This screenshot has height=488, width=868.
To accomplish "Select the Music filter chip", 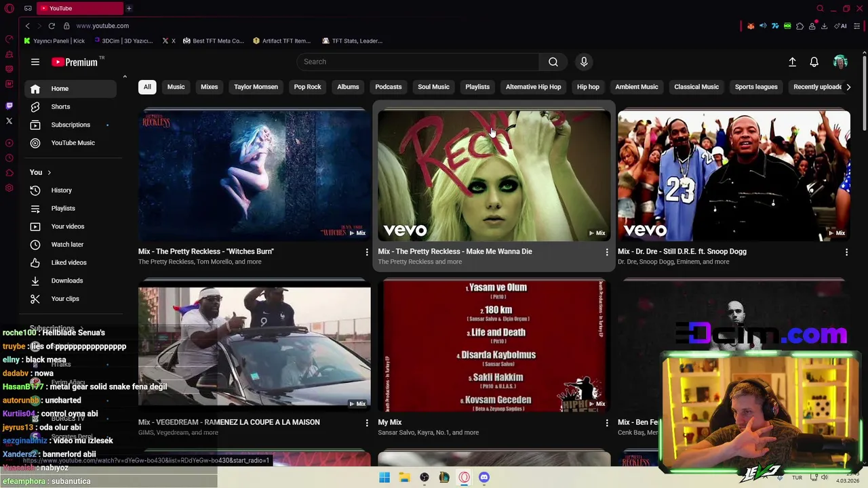I will (176, 87).
